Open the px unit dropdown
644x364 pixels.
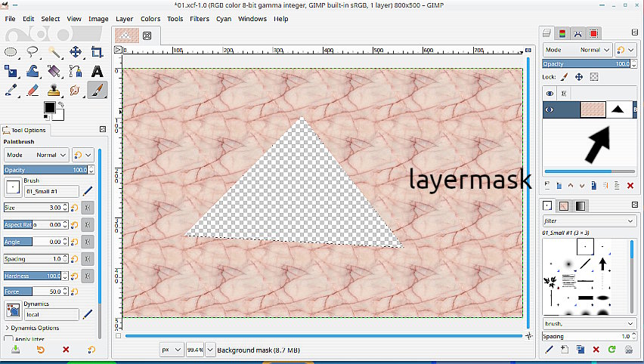(x=172, y=350)
